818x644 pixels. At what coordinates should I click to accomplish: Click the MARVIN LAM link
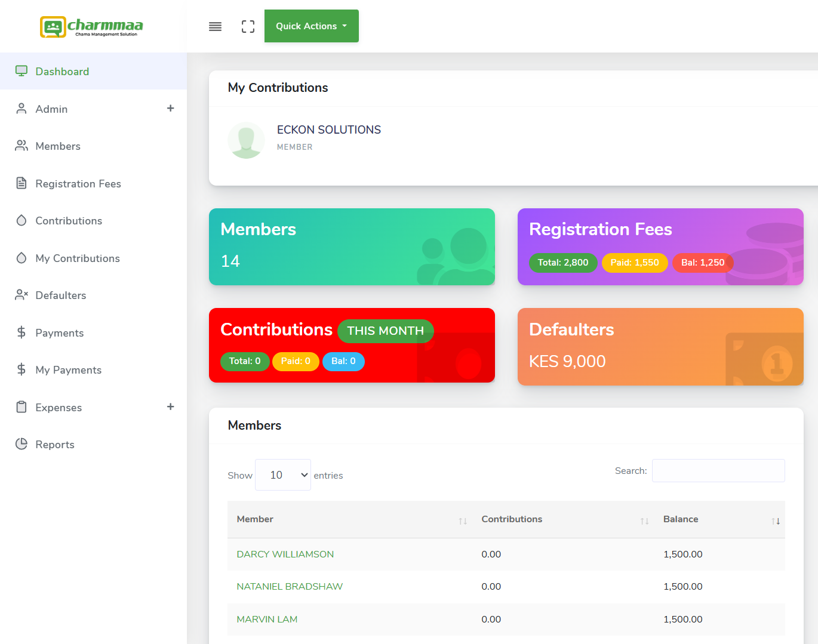click(x=267, y=619)
